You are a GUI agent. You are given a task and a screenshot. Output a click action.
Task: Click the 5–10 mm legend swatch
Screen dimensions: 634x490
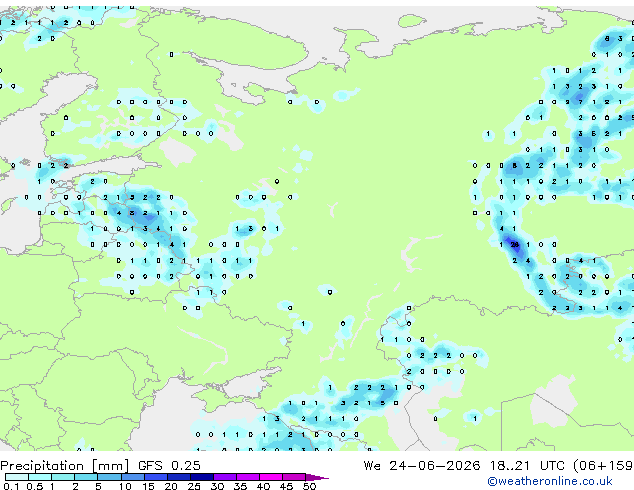pyautogui.click(x=109, y=477)
